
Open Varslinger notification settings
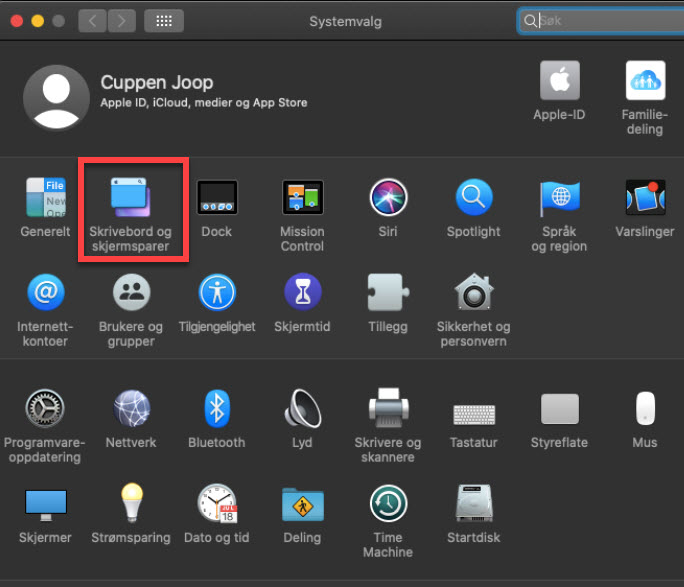[645, 198]
